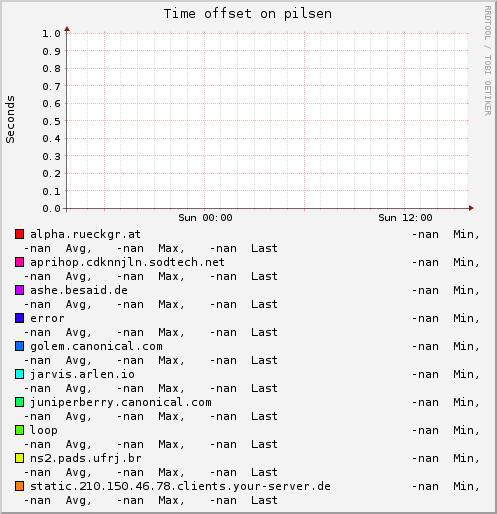The image size is (497, 514).
Task: Click the Sun 12:00 time axis label
Action: (x=405, y=218)
